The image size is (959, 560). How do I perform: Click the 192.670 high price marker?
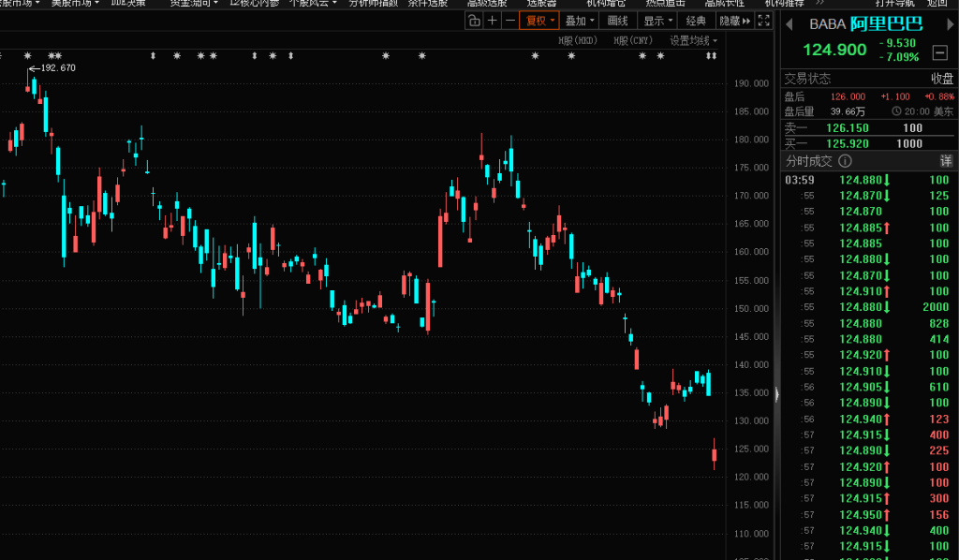(56, 68)
